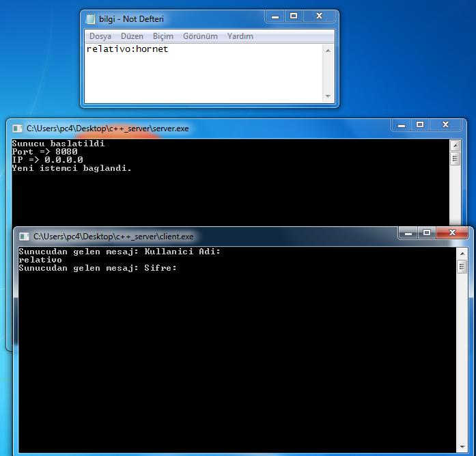The width and height of the screenshot is (476, 456).
Task: Maximize the bilgi Notepad window
Action: click(294, 16)
